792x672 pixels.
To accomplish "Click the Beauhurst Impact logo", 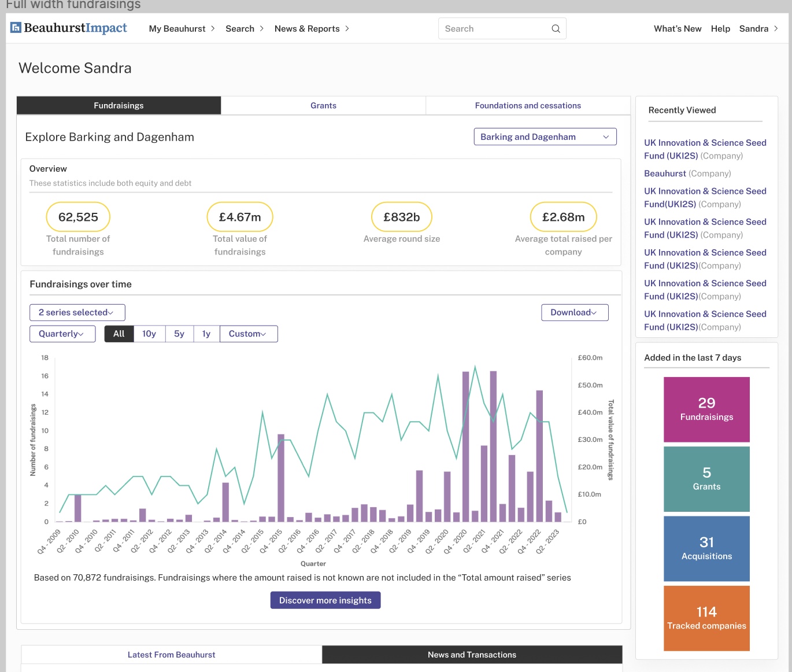I will pos(69,28).
